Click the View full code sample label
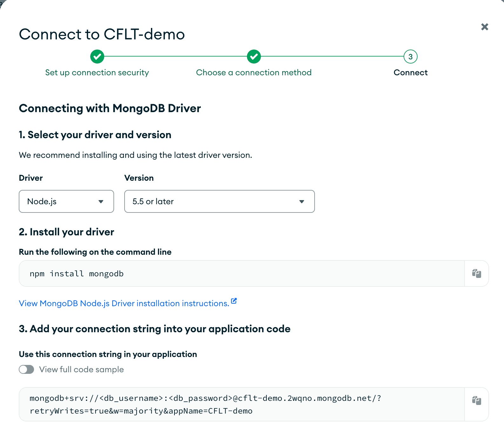504x431 pixels. [x=81, y=369]
